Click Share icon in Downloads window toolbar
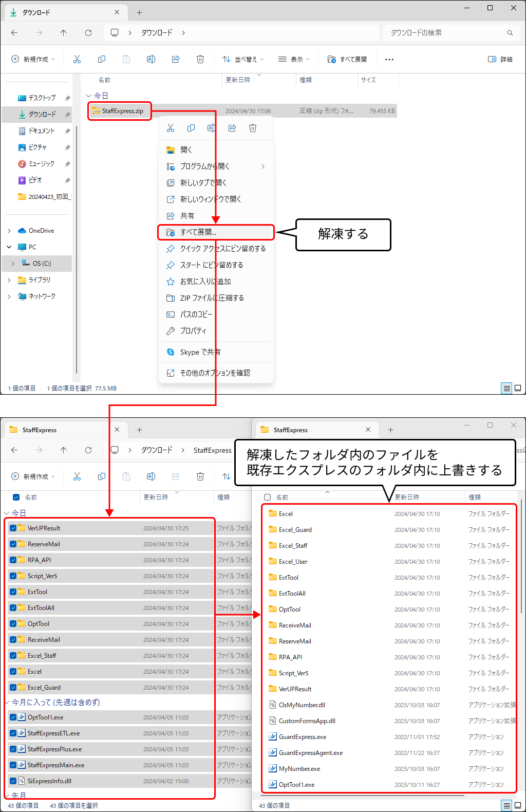The height and width of the screenshot is (812, 526). 176,60
